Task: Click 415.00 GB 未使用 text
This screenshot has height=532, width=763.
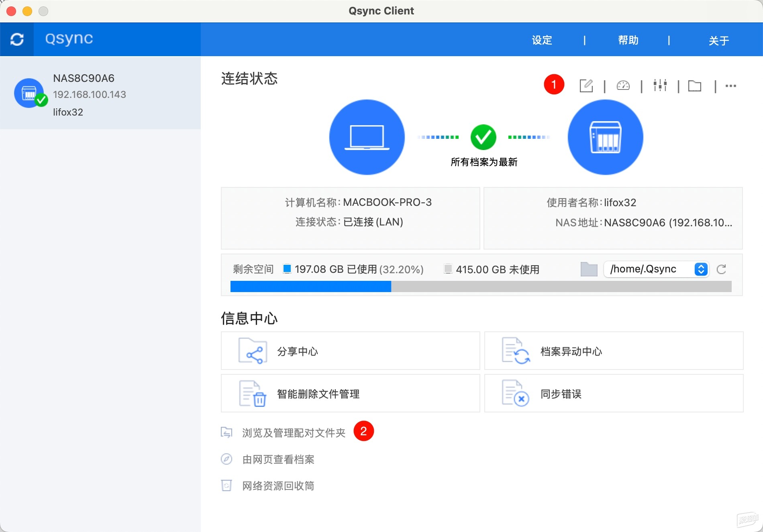Action: pyautogui.click(x=498, y=270)
